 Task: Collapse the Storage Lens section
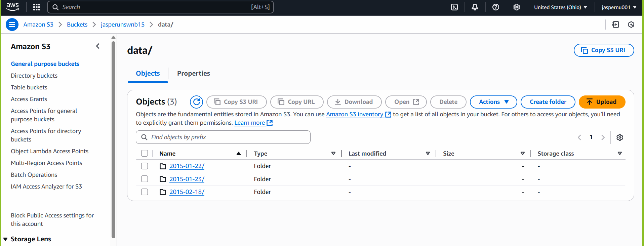click(x=5, y=239)
